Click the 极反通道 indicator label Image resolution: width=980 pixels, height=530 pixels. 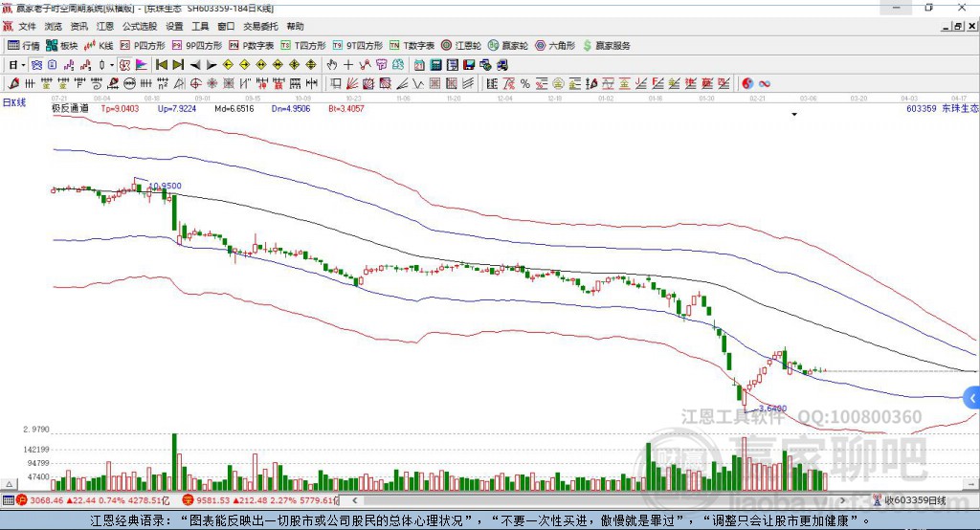coord(70,108)
